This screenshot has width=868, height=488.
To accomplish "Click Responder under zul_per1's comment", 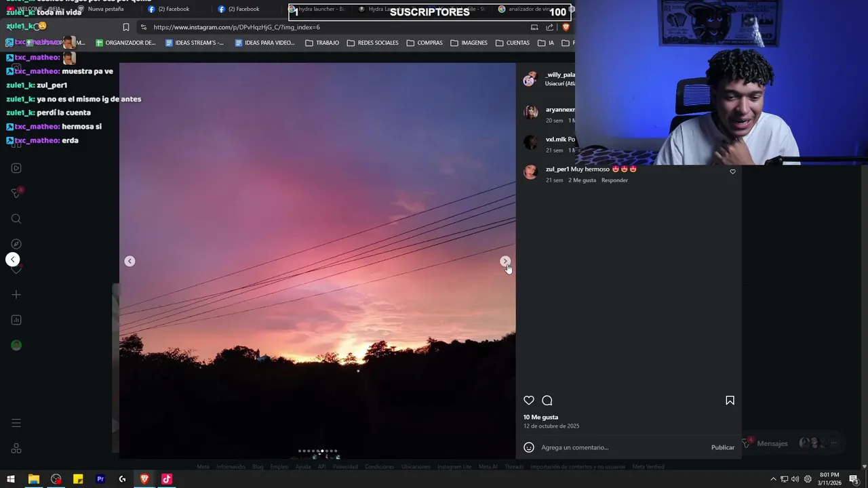I will pyautogui.click(x=614, y=180).
